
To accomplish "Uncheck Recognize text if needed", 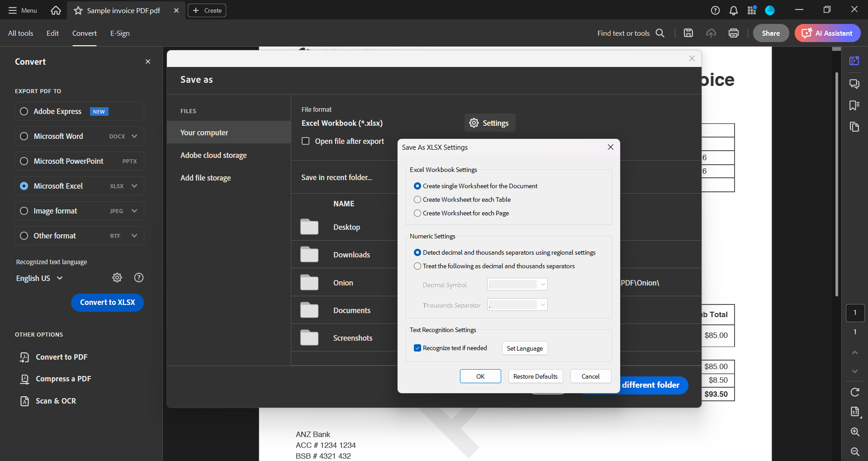I will pos(417,347).
